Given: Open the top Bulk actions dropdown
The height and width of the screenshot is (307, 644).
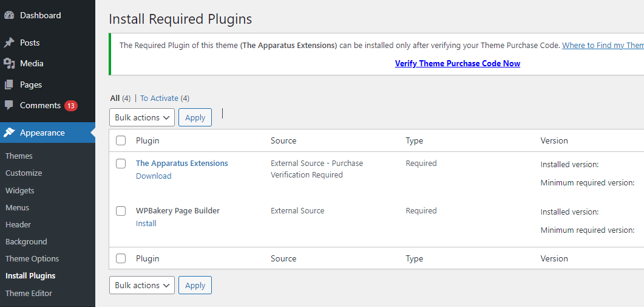Looking at the screenshot, I should [142, 117].
